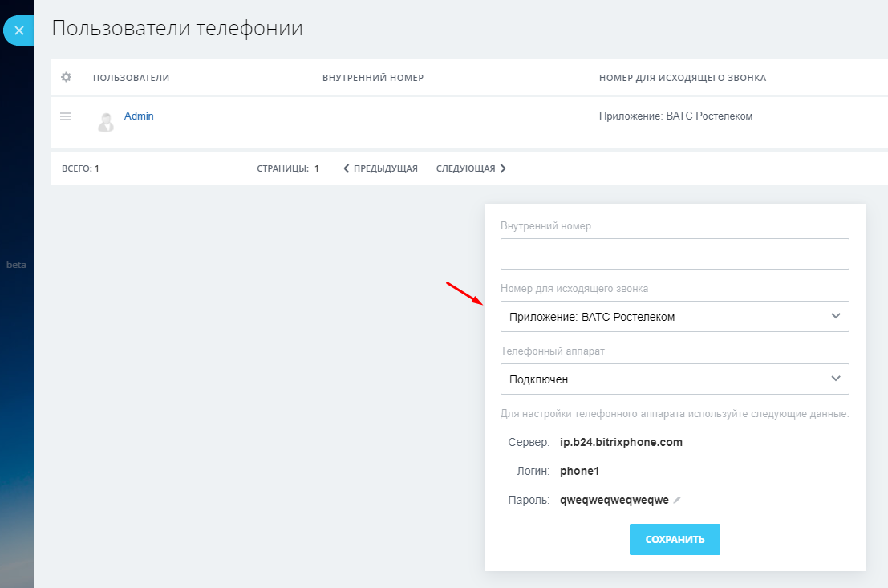Go to Предыдущая page
The image size is (888, 588).
[380, 168]
